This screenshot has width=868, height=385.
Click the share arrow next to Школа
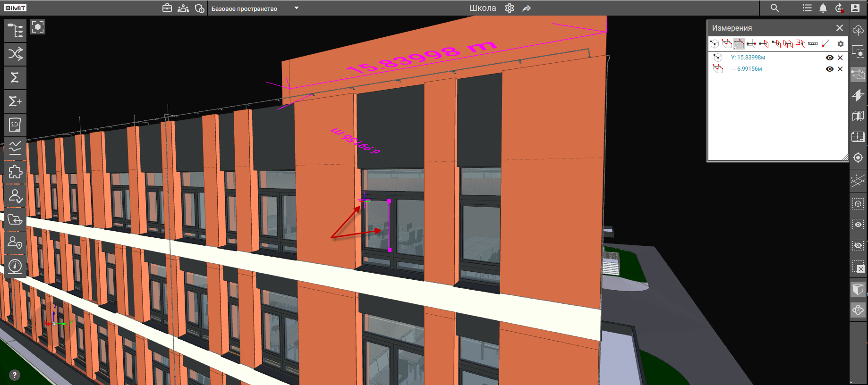click(x=527, y=8)
